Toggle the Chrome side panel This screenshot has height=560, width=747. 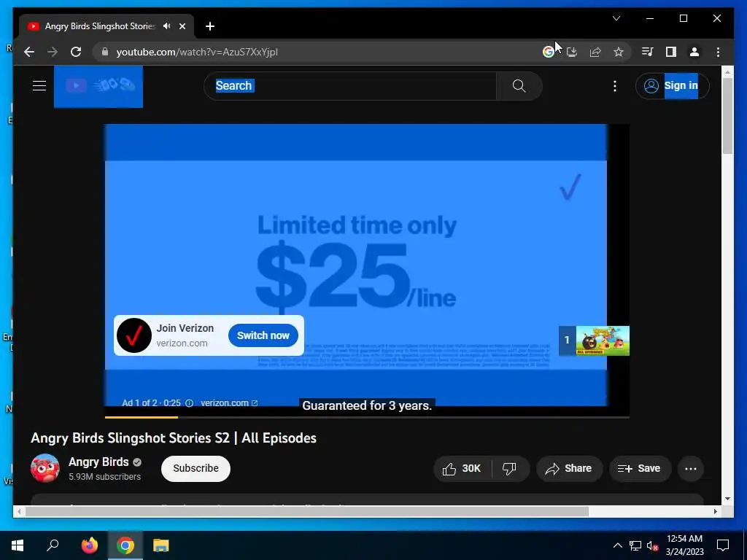click(671, 52)
